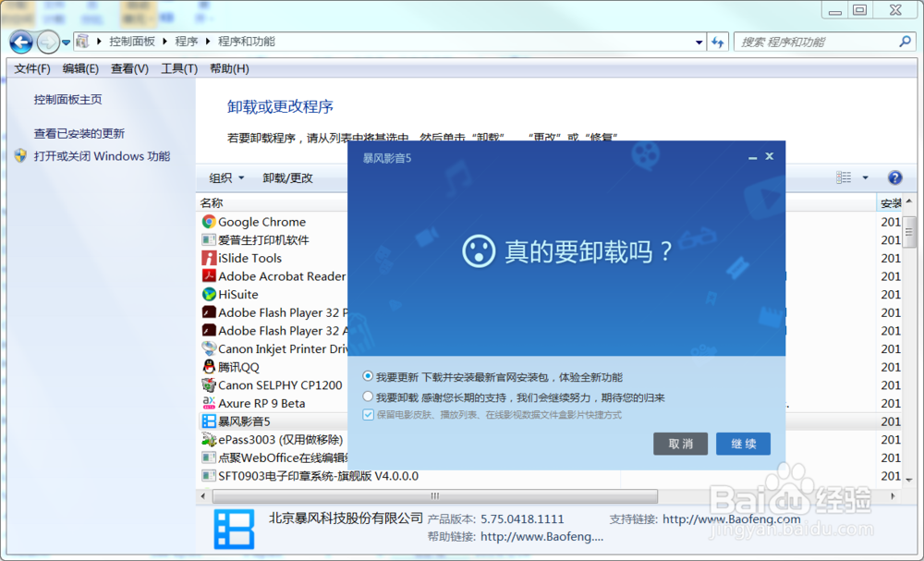
Task: Select the Google Chrome program name
Action: 261,222
